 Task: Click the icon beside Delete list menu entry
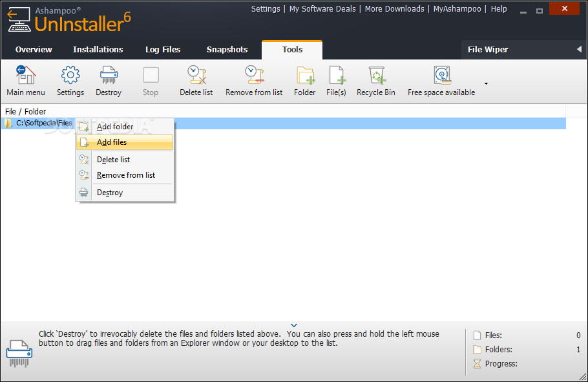84,160
